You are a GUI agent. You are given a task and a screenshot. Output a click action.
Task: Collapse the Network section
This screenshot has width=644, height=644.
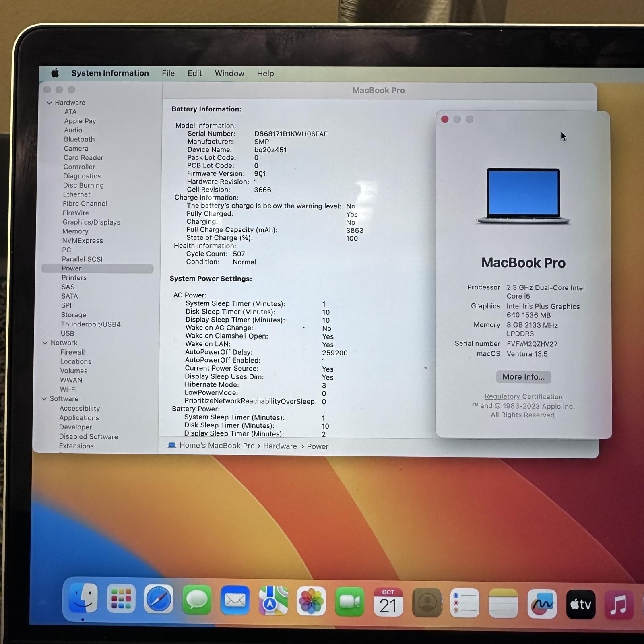(45, 343)
